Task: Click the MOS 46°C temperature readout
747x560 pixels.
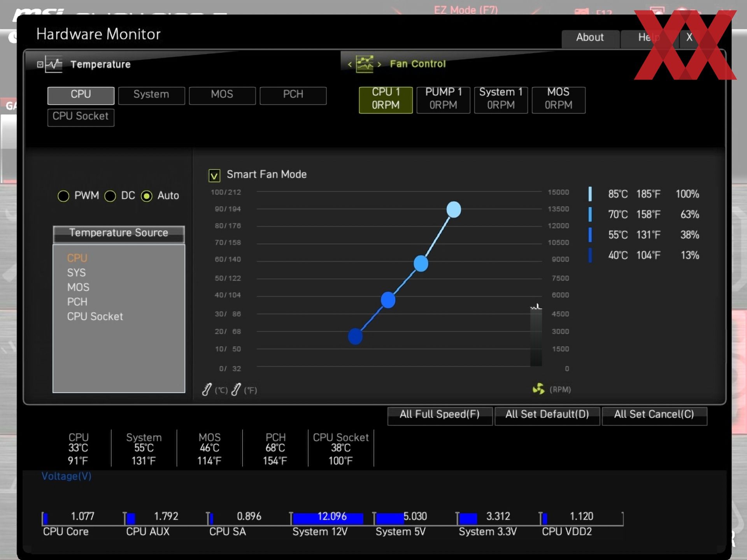Action: pyautogui.click(x=210, y=449)
